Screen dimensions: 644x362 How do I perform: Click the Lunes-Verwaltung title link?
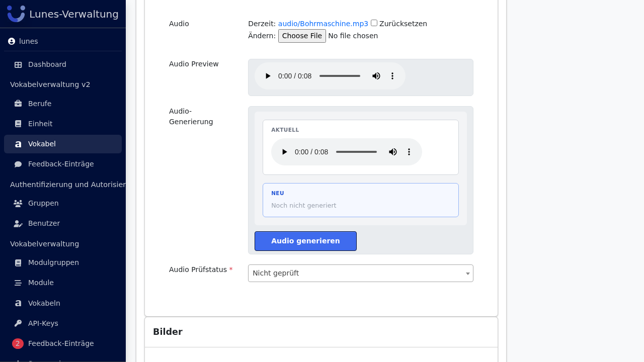click(74, 14)
